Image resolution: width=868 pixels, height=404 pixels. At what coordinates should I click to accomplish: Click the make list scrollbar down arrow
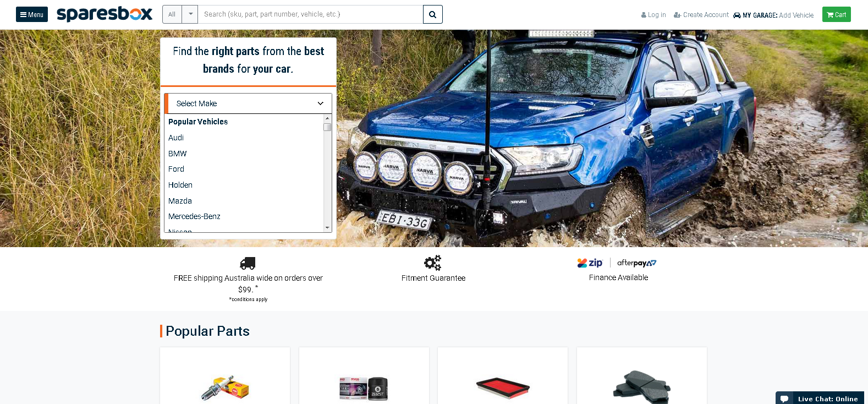327,227
